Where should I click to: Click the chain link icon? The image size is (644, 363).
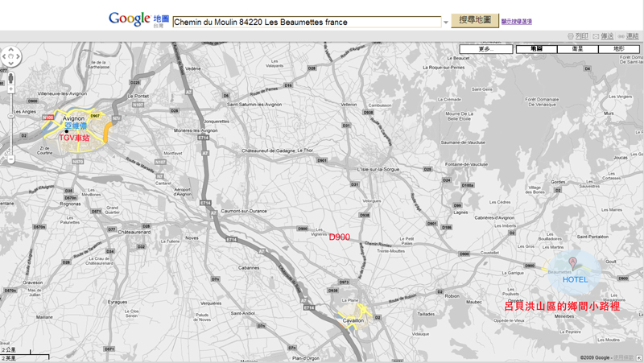click(x=621, y=36)
